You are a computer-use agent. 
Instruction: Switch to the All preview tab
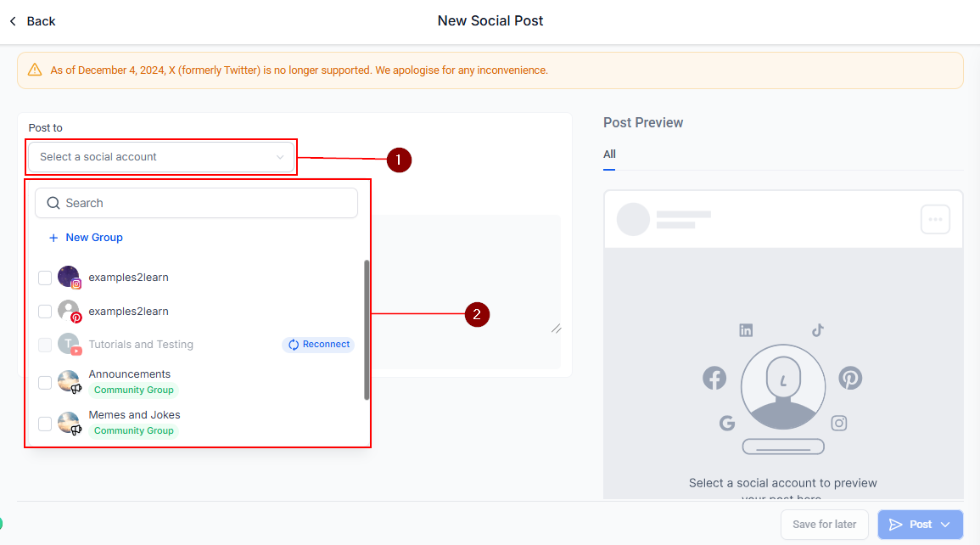(x=609, y=155)
